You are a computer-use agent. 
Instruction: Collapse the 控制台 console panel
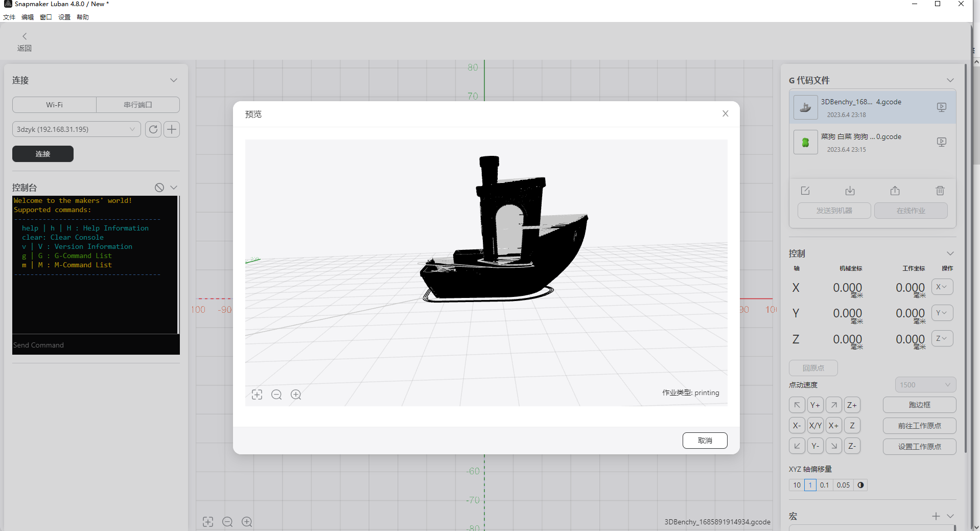pyautogui.click(x=174, y=188)
